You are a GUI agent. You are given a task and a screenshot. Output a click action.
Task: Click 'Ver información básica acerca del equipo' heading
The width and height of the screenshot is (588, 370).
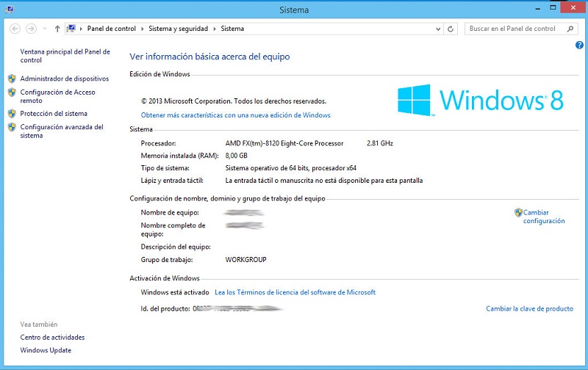[x=209, y=57]
